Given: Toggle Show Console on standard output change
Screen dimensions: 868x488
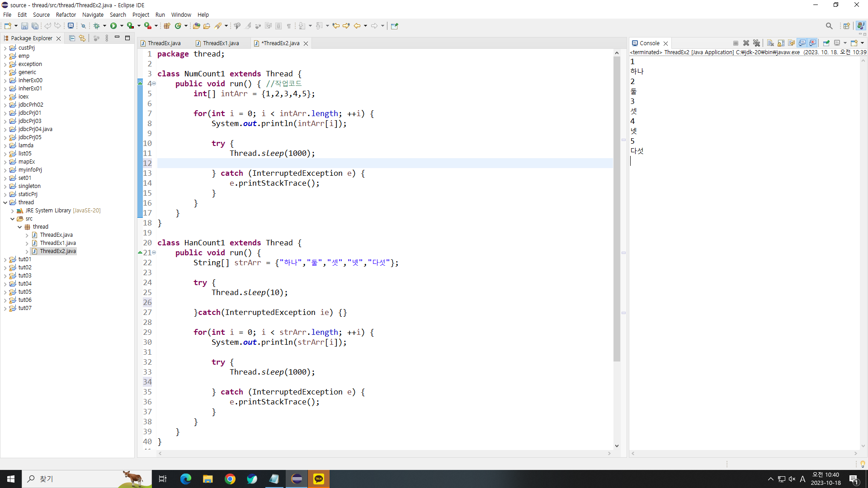Looking at the screenshot, I should click(802, 43).
